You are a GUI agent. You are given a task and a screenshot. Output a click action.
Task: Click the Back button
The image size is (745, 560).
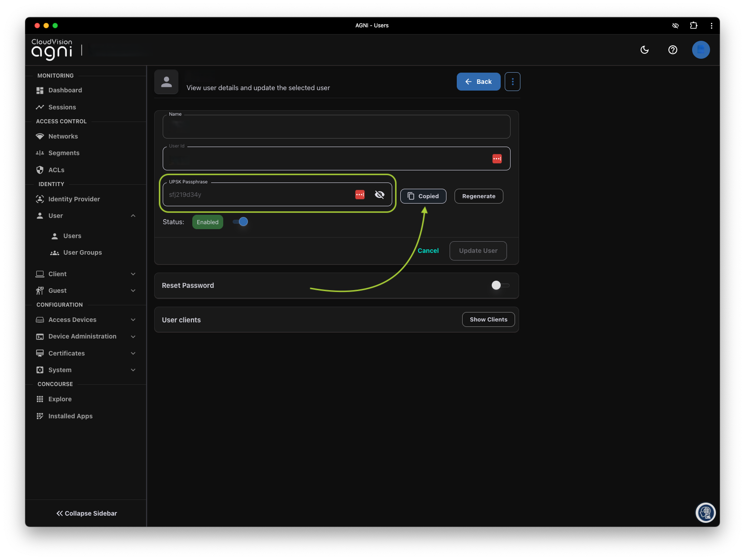pos(478,82)
